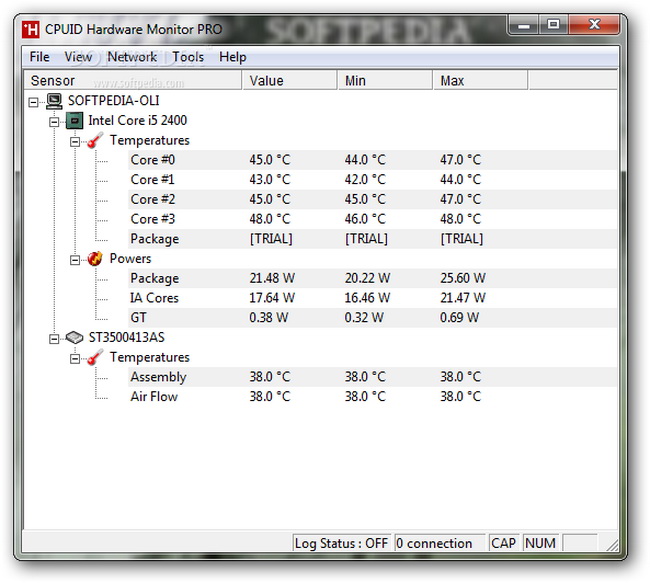Select the ST3500413AS label
The height and width of the screenshot is (583, 650).
126,338
